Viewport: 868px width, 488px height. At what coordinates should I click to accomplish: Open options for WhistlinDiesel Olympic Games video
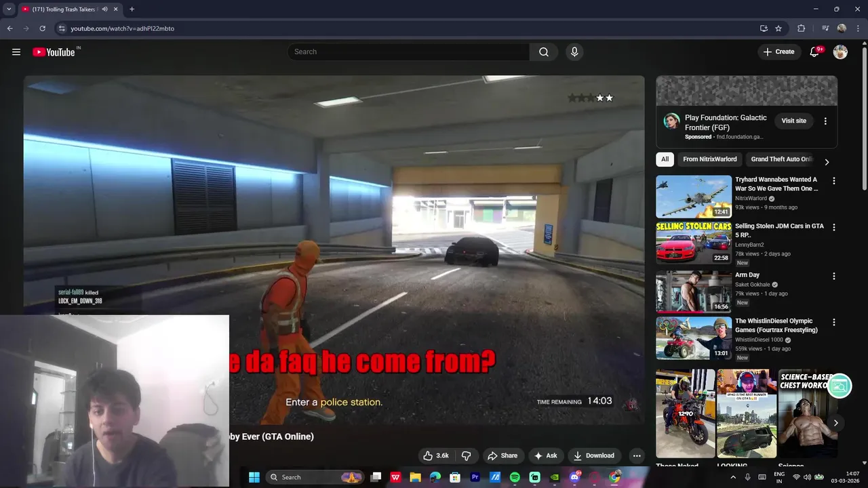(834, 322)
